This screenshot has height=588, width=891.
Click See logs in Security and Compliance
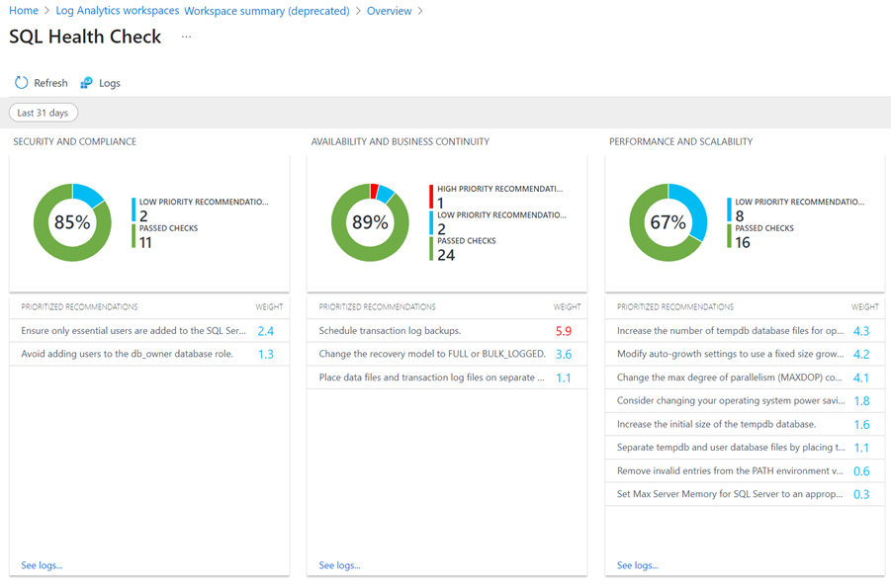42,565
